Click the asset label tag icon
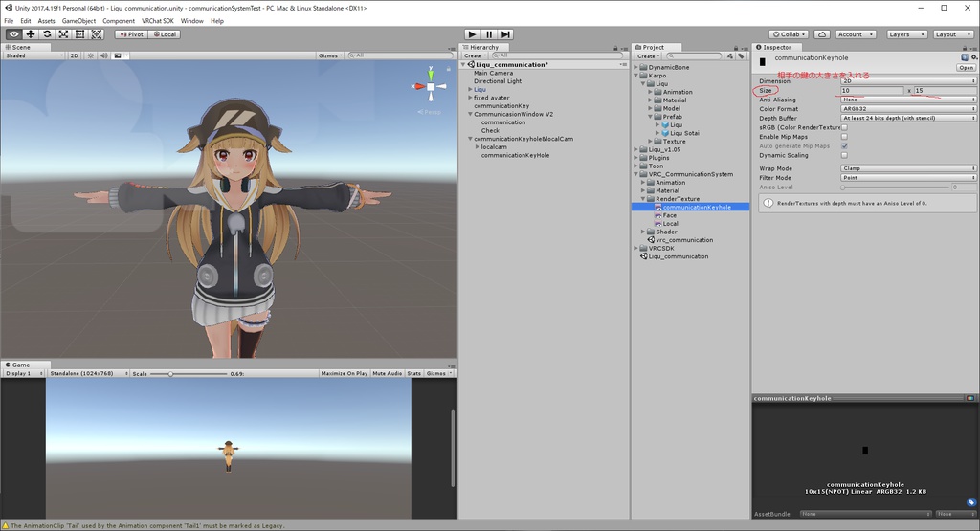The image size is (980, 531). tap(970, 502)
